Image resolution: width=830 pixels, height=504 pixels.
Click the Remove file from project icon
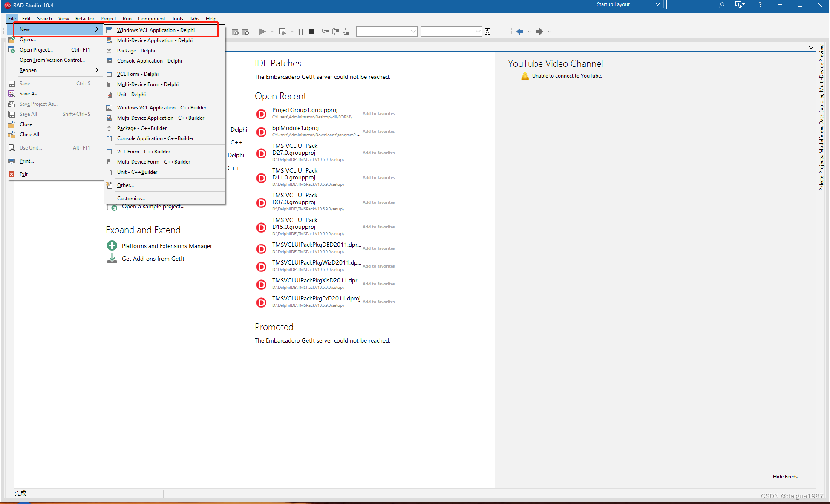(245, 32)
